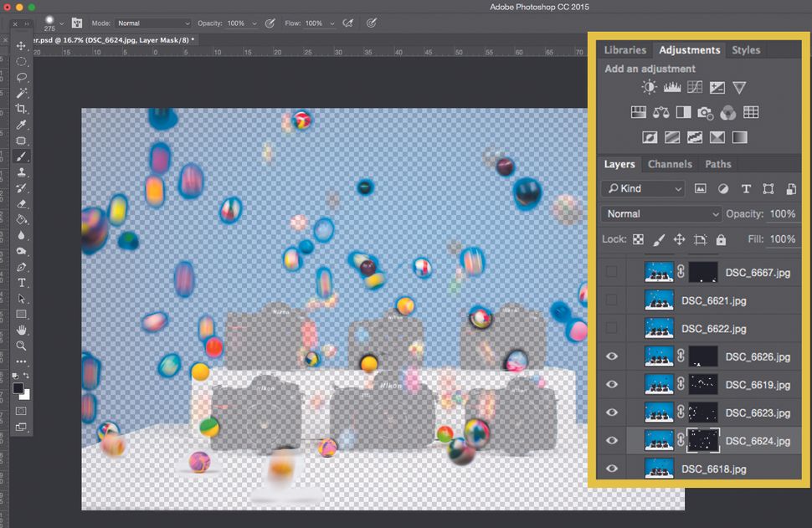Click the filter for type layers button
Viewport: 812px width, 528px height.
point(747,188)
